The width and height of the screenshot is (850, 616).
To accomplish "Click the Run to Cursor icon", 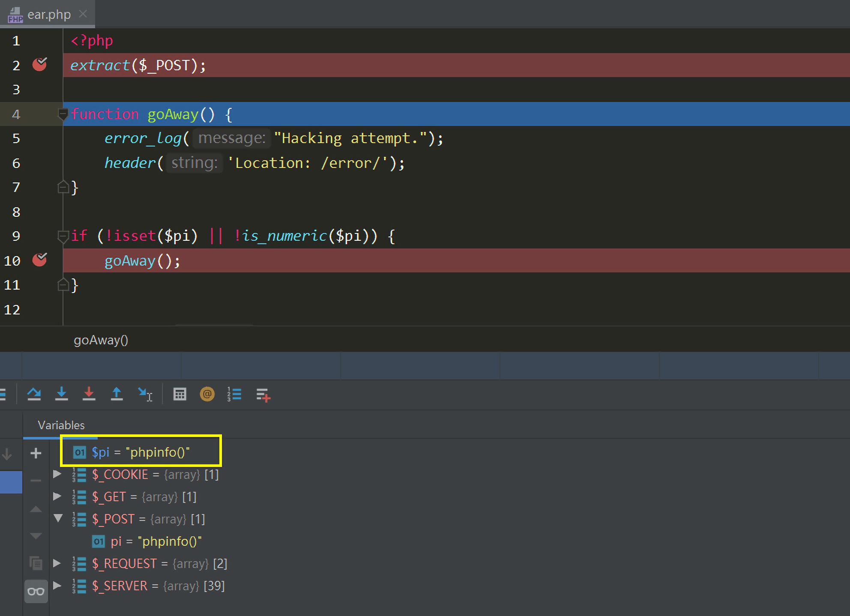I will [145, 395].
